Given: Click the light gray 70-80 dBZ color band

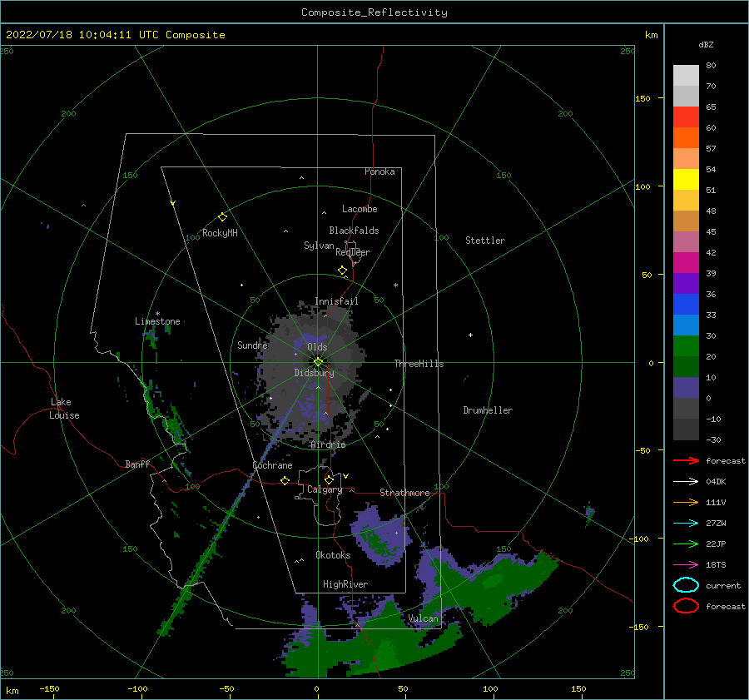Looking at the screenshot, I should [686, 76].
